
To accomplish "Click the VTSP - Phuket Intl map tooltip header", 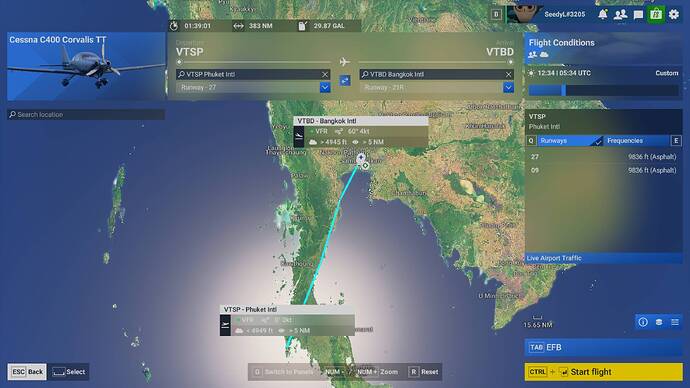I will tap(287, 309).
